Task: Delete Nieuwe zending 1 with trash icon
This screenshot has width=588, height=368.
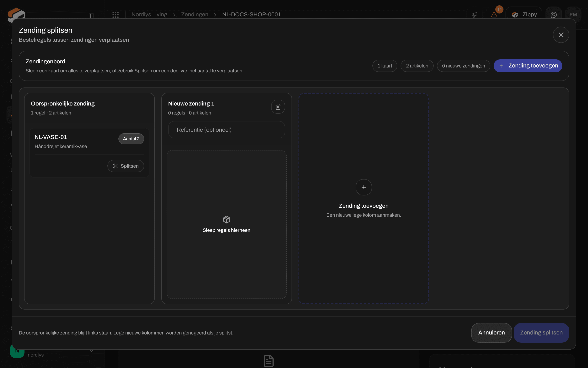Action: point(278,107)
